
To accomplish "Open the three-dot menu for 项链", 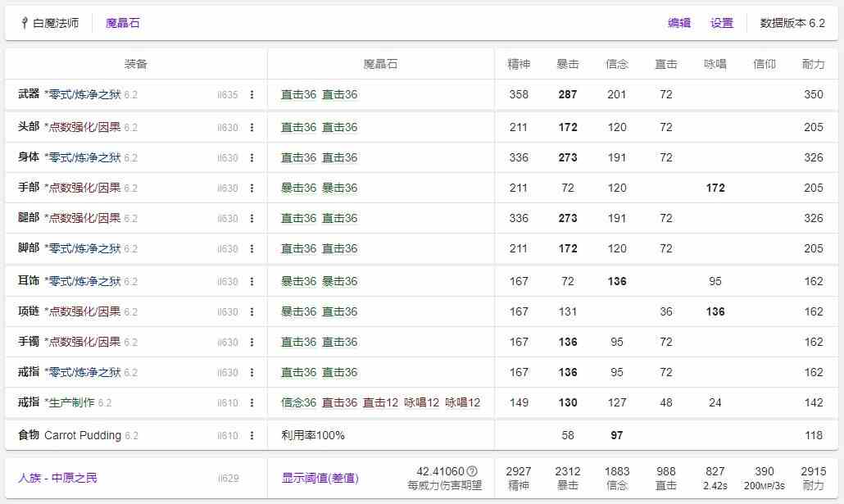I will [252, 312].
